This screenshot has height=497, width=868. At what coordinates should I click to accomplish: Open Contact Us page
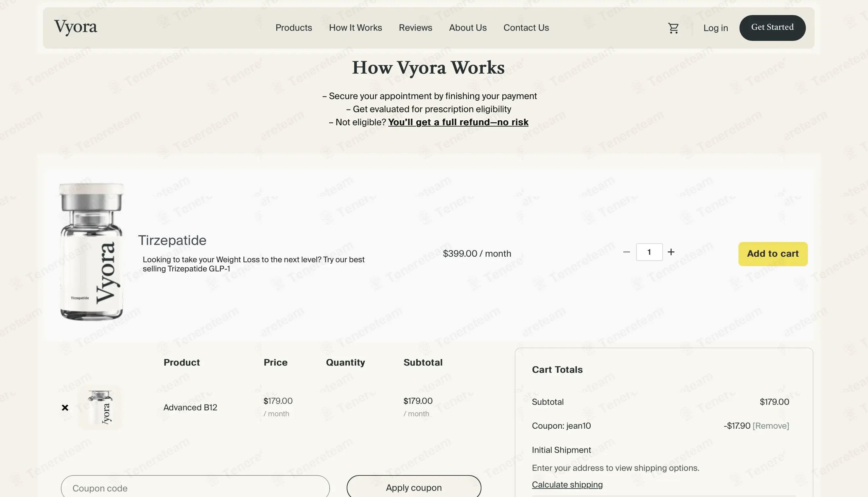tap(526, 28)
